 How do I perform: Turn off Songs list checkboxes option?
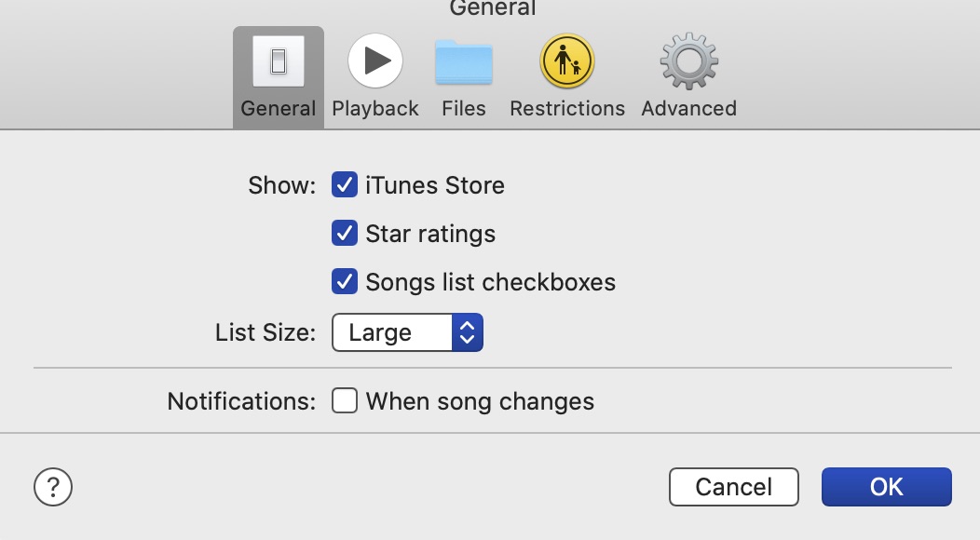[345, 281]
